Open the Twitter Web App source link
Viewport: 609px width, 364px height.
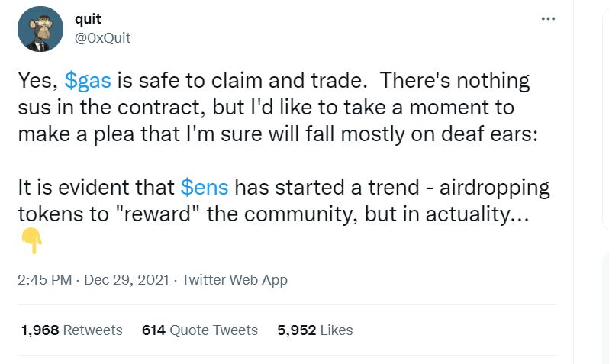tap(235, 280)
